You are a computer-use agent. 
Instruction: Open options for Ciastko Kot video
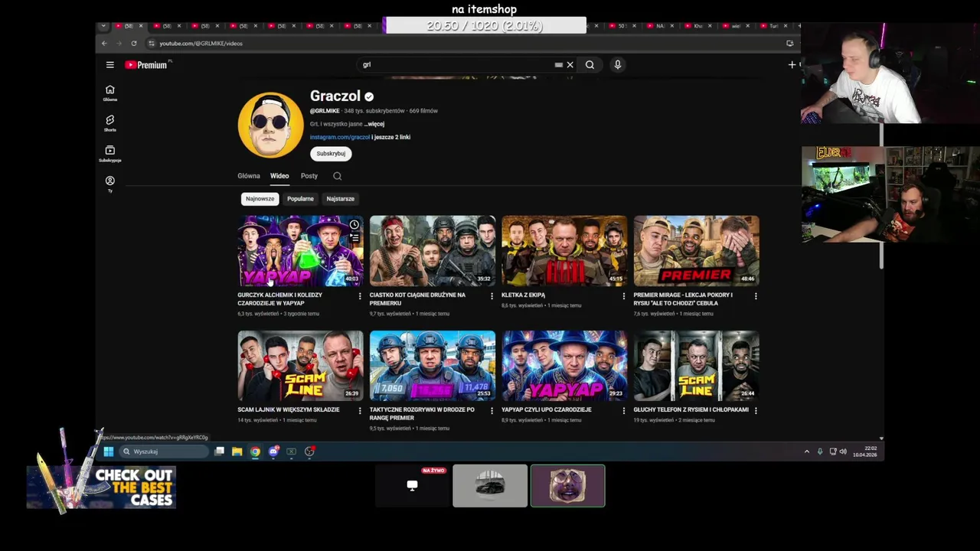492,296
